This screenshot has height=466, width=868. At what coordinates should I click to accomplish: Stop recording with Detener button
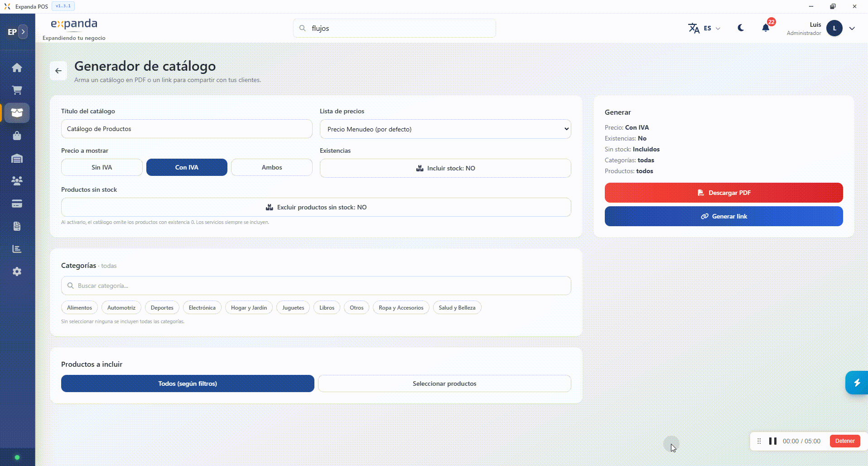845,441
